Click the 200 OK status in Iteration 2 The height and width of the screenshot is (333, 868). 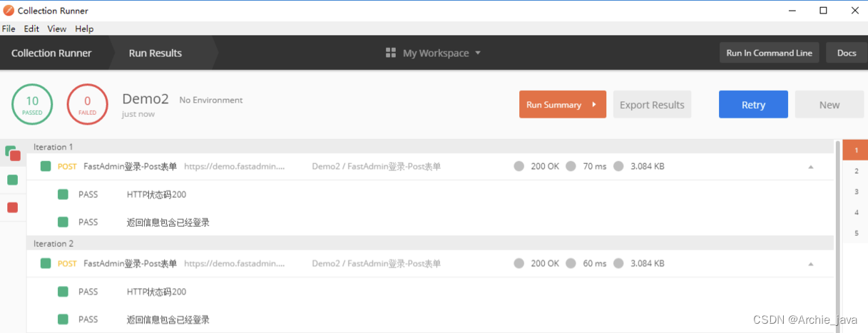(x=545, y=263)
